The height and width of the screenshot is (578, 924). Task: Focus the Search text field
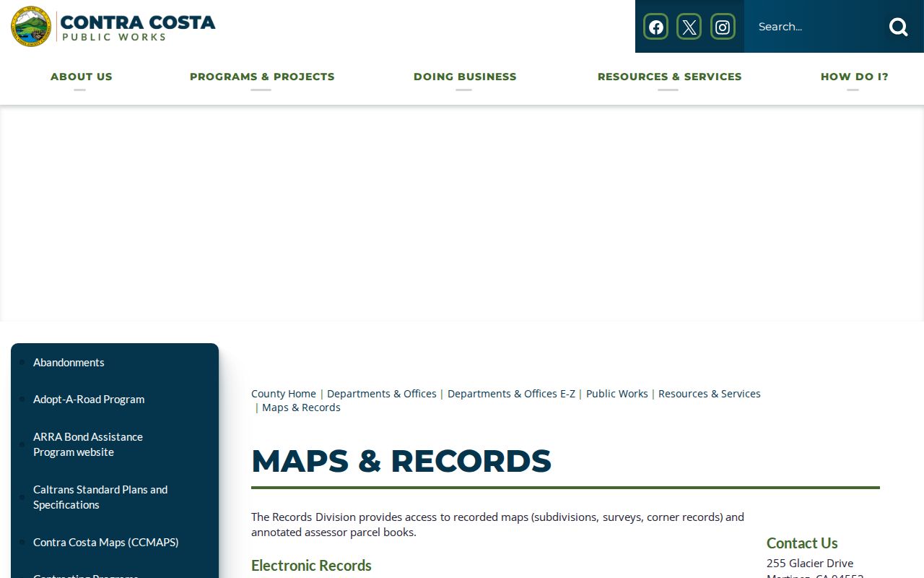coord(816,27)
